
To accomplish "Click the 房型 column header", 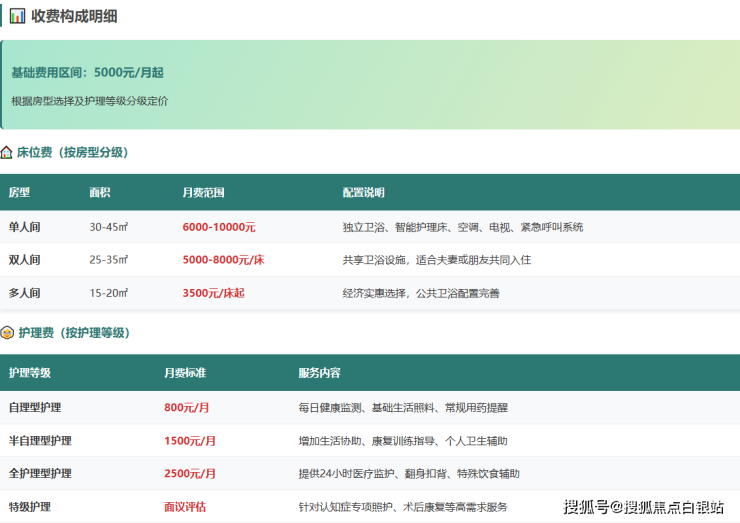I will pyautogui.click(x=19, y=192).
